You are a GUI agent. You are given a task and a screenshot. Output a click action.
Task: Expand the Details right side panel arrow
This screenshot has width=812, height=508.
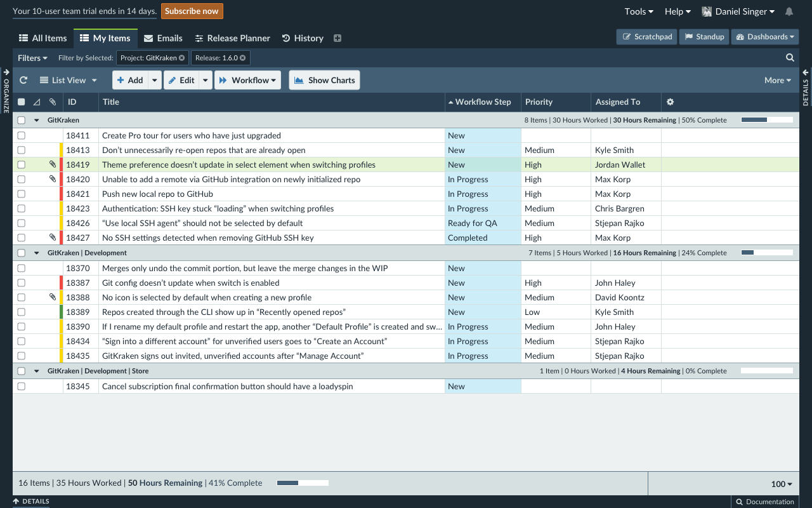coord(806,72)
